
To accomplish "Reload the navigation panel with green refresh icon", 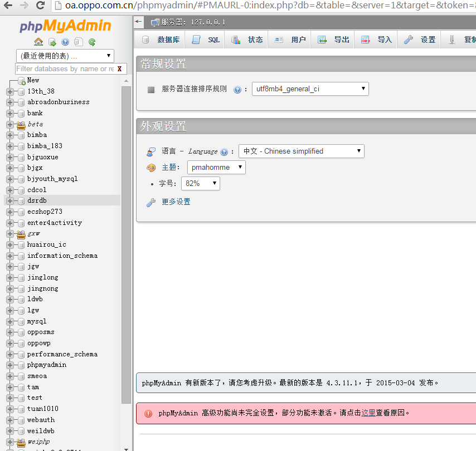I will (x=92, y=42).
